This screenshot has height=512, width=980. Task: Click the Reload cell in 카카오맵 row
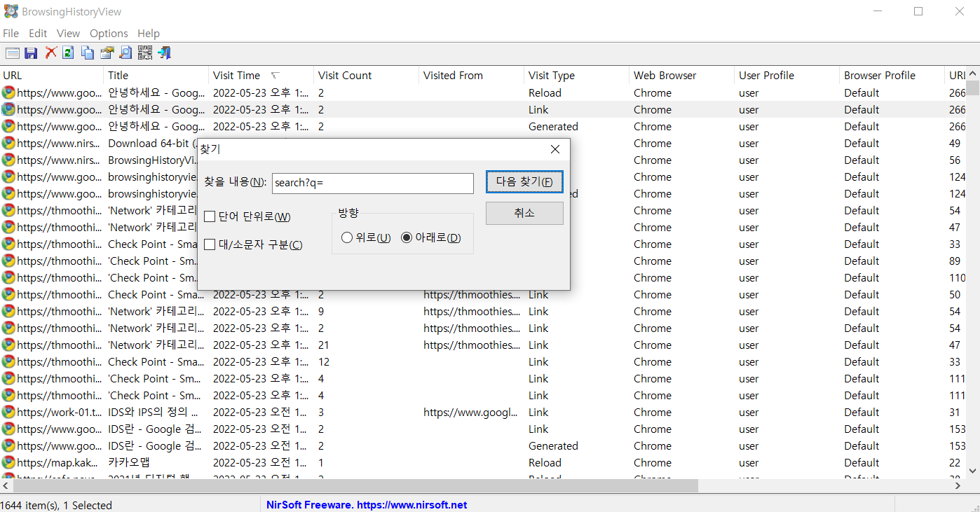point(545,462)
